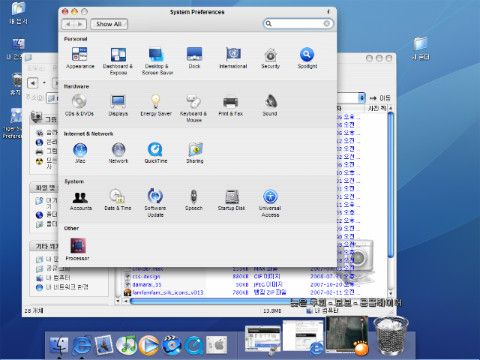Open the orange media player icon in the dock
Image resolution: width=480 pixels, height=360 pixels.
(x=149, y=345)
